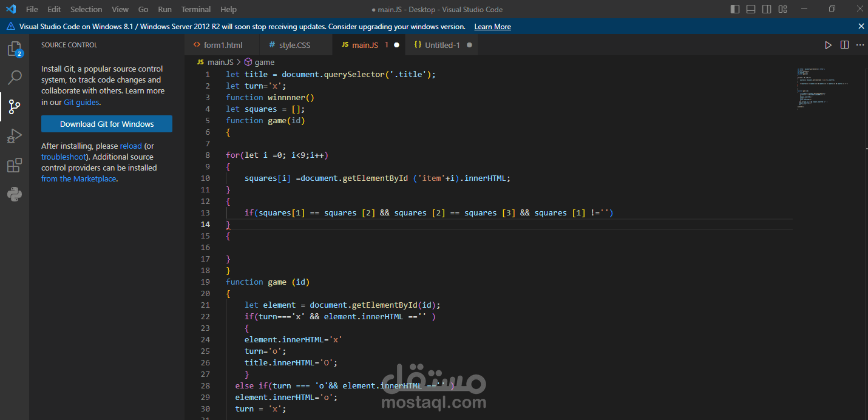Screen dimensions: 868x420
Task: Toggle secondary side bar layout icon
Action: (x=767, y=9)
